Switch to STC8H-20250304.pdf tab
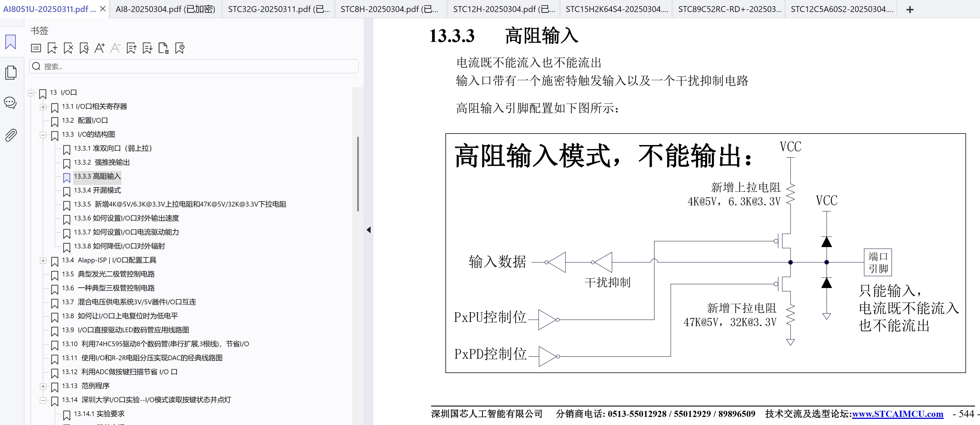 pyautogui.click(x=389, y=9)
